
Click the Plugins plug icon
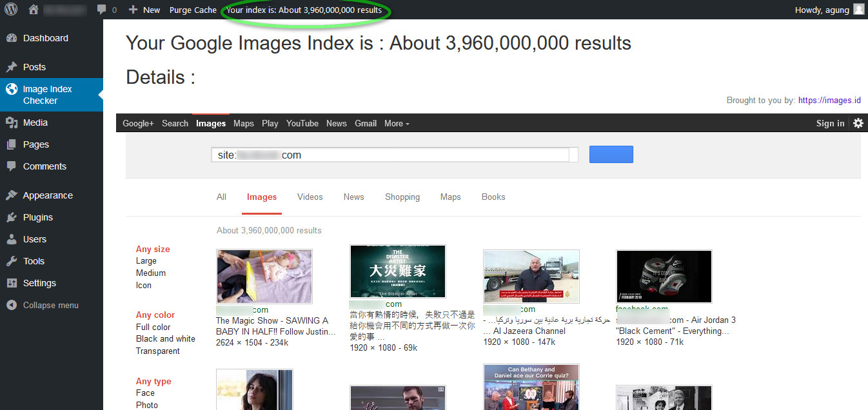(11, 217)
